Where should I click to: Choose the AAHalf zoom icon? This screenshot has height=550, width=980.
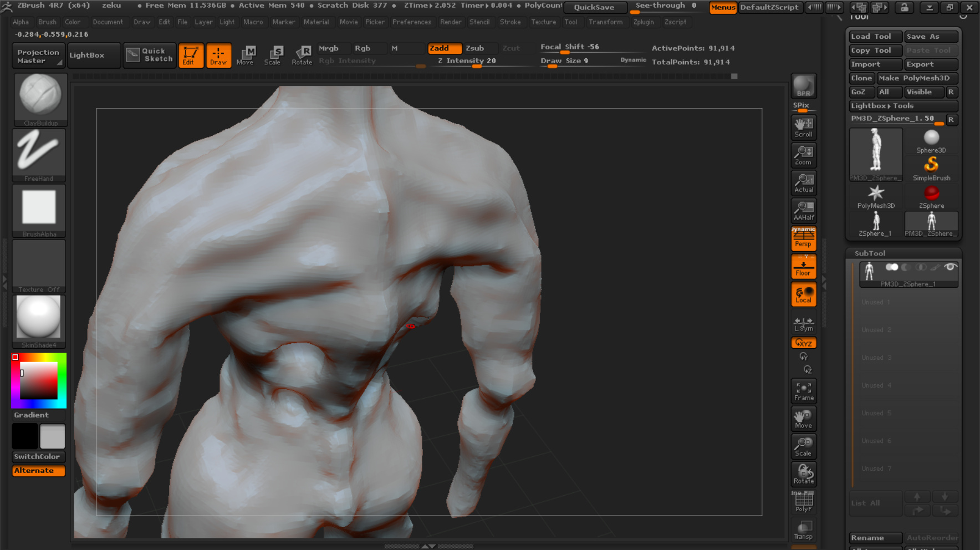point(803,211)
